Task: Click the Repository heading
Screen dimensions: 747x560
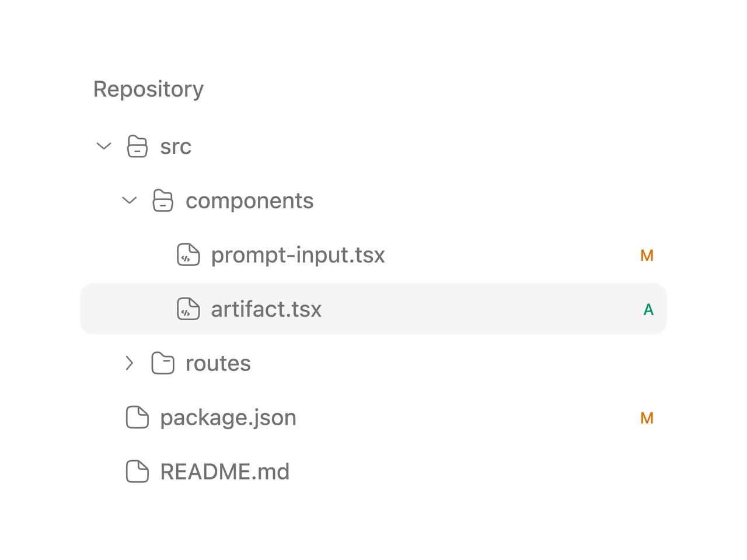Action: tap(148, 89)
